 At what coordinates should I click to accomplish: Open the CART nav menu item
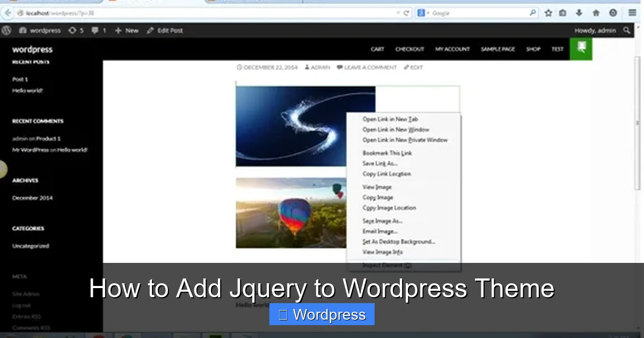377,49
